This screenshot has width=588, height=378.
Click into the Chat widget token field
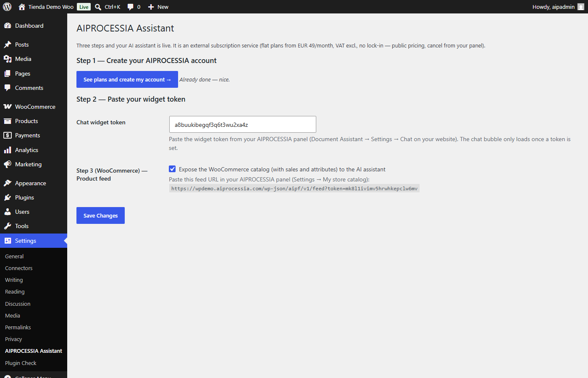(x=242, y=124)
